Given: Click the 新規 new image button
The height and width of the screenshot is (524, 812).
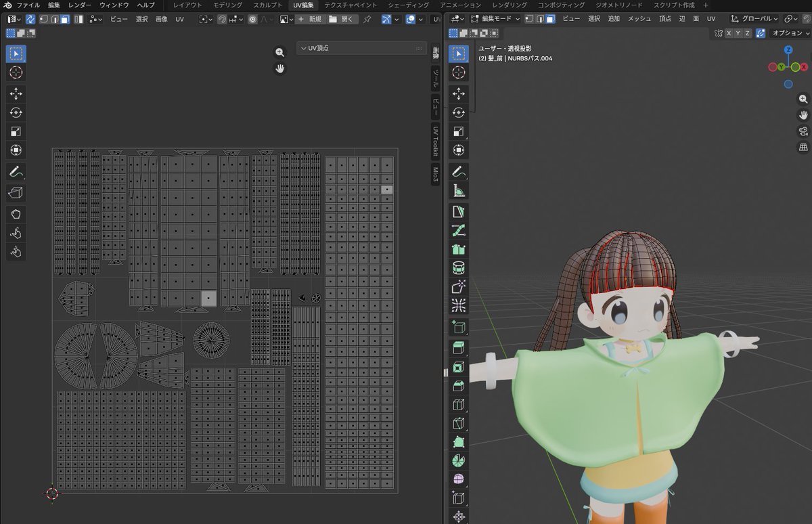Looking at the screenshot, I should coord(310,20).
